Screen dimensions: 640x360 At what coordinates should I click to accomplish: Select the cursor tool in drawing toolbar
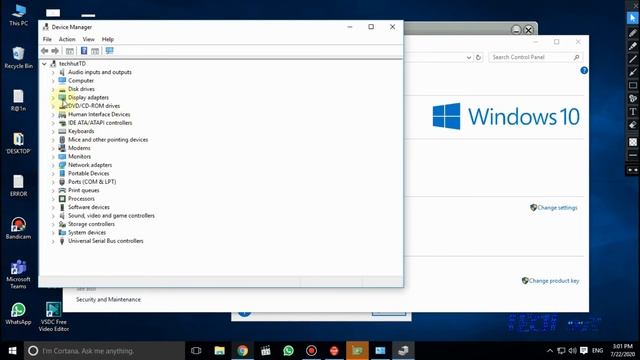pos(633,18)
